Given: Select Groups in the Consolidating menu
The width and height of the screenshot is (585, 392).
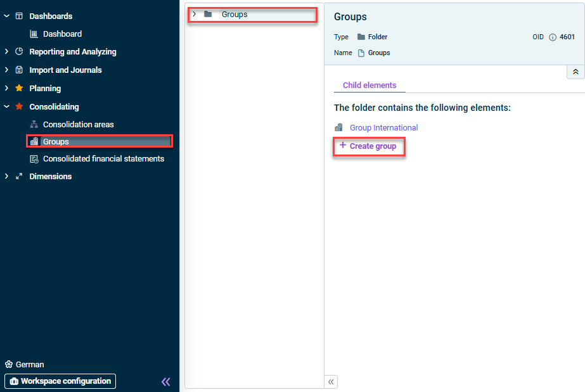Looking at the screenshot, I should 100,141.
